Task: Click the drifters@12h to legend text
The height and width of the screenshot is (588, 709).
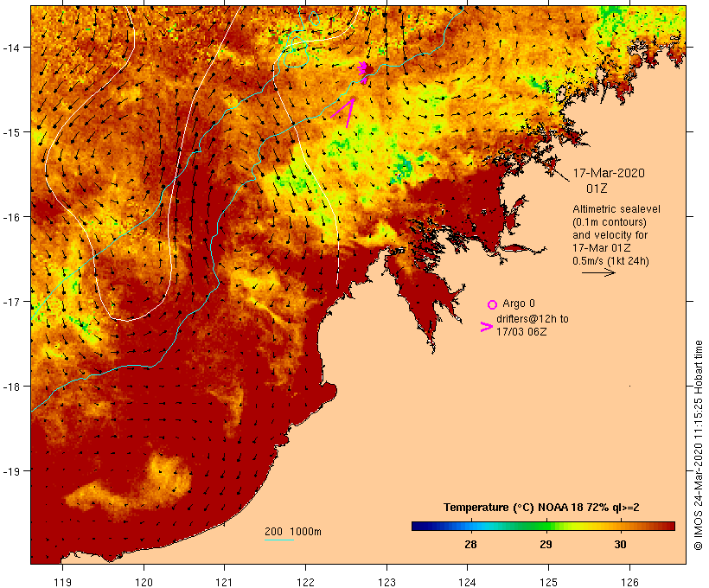Action: (x=533, y=319)
